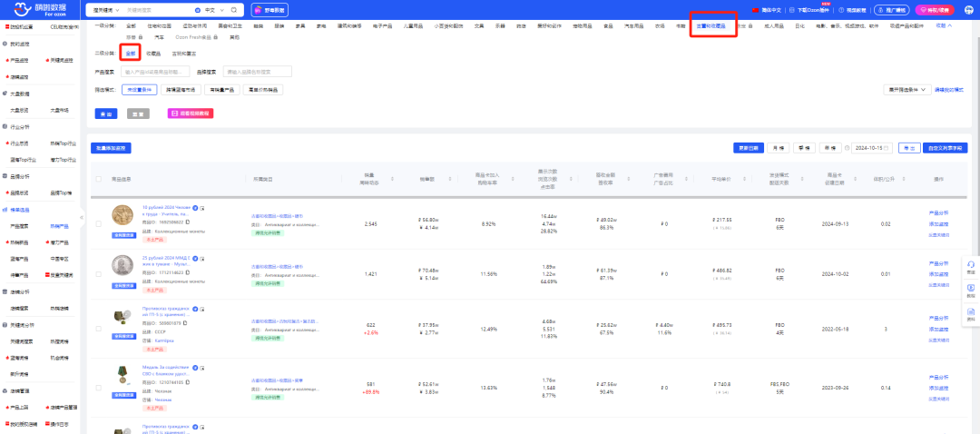The width and height of the screenshot is (980, 434).
Task: Switch to the monthly ranking '月榜' tab
Action: [779, 148]
